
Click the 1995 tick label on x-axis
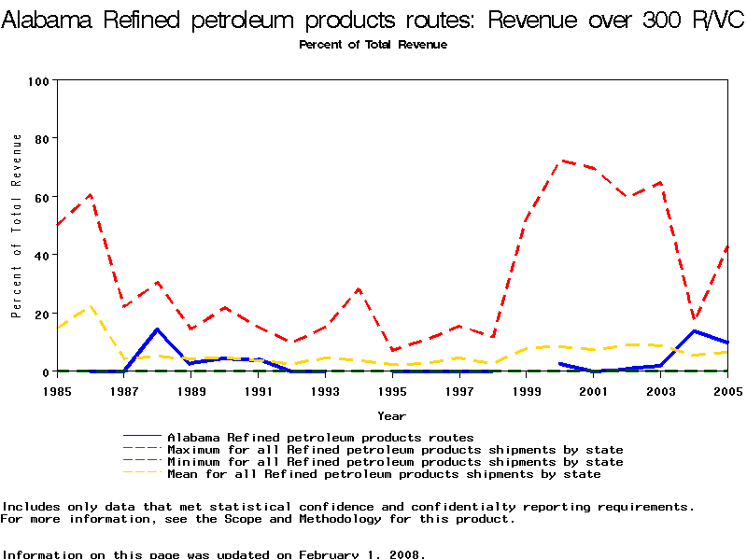[392, 390]
